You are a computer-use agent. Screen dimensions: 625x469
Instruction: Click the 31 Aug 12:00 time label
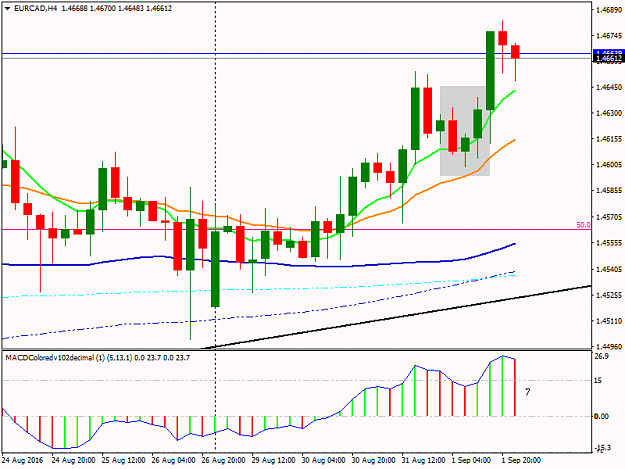(423, 460)
